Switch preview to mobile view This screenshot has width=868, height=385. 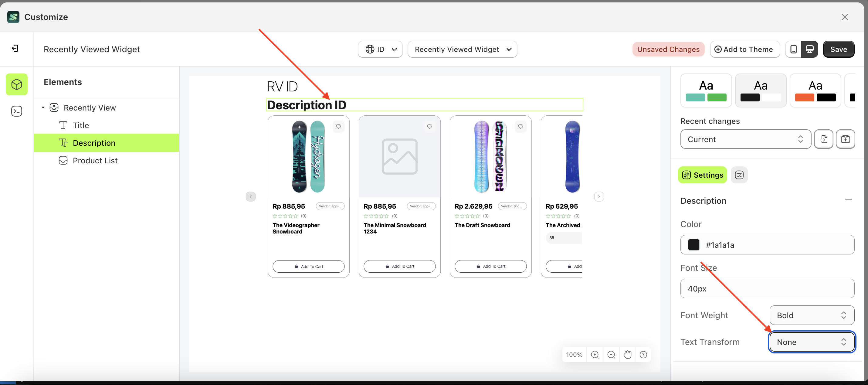(x=794, y=49)
